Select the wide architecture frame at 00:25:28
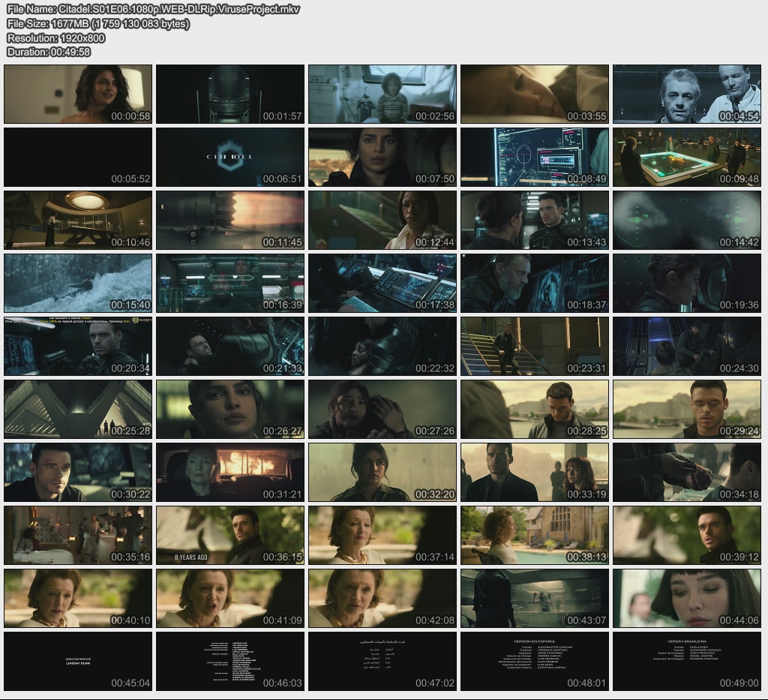The image size is (768, 700). (78, 409)
